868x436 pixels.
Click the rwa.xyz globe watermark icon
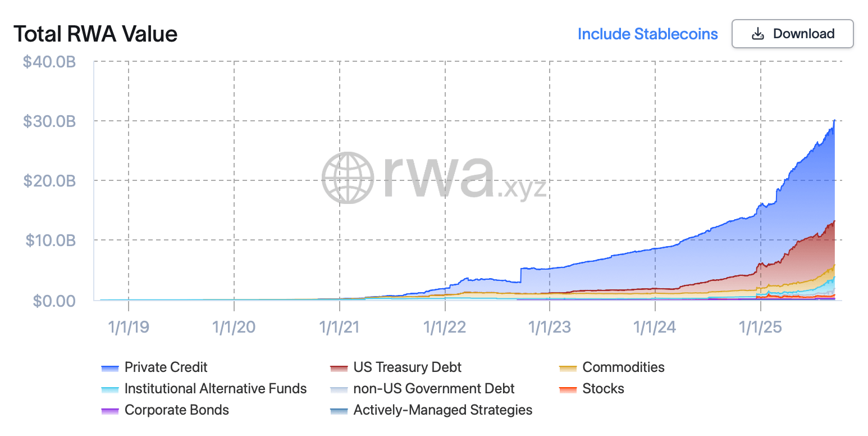point(348,178)
